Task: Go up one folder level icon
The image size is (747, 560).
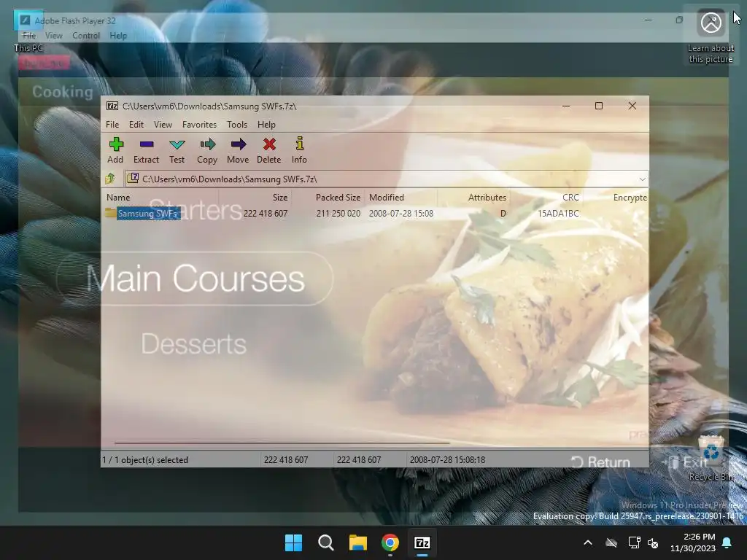Action: [111, 179]
